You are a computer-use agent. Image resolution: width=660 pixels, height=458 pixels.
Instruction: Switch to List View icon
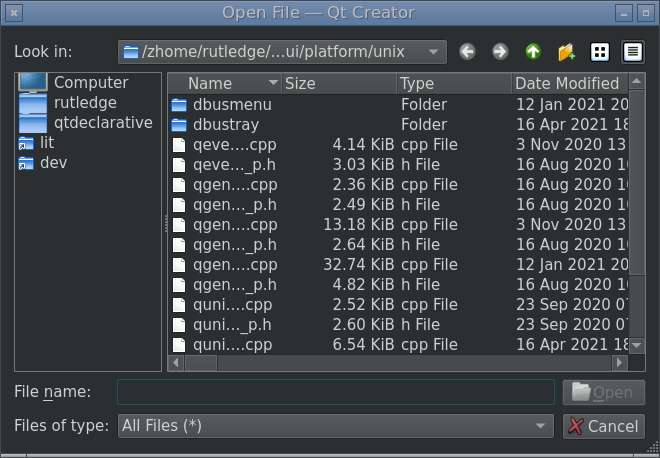[x=600, y=52]
